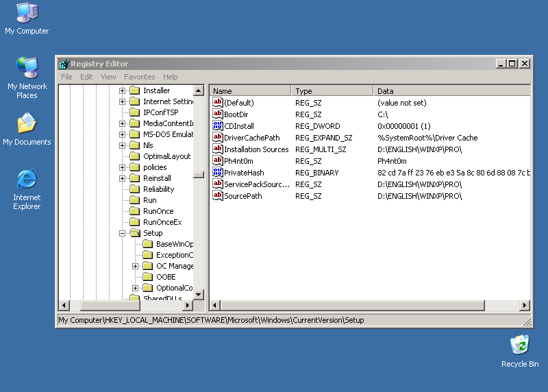
Task: Select the SourcePath string value icon
Action: coord(218,195)
